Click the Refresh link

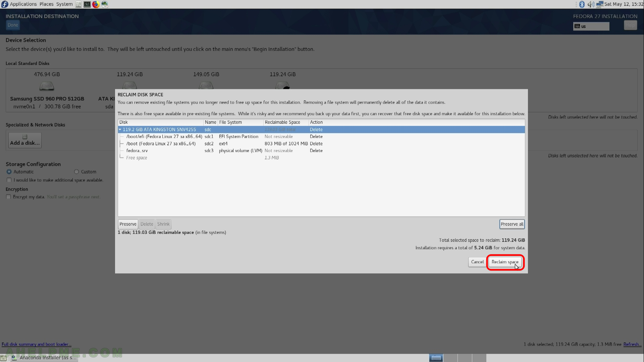[x=632, y=344]
